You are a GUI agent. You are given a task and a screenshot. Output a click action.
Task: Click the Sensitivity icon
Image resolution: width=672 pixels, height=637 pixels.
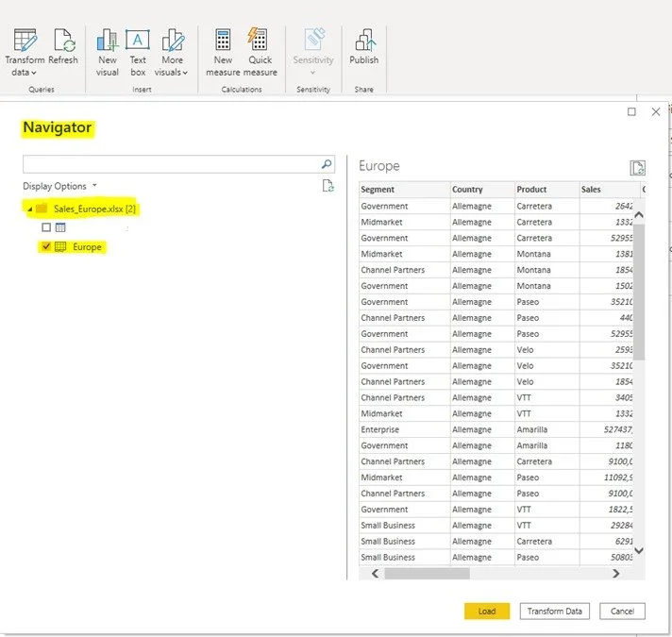pos(314,40)
